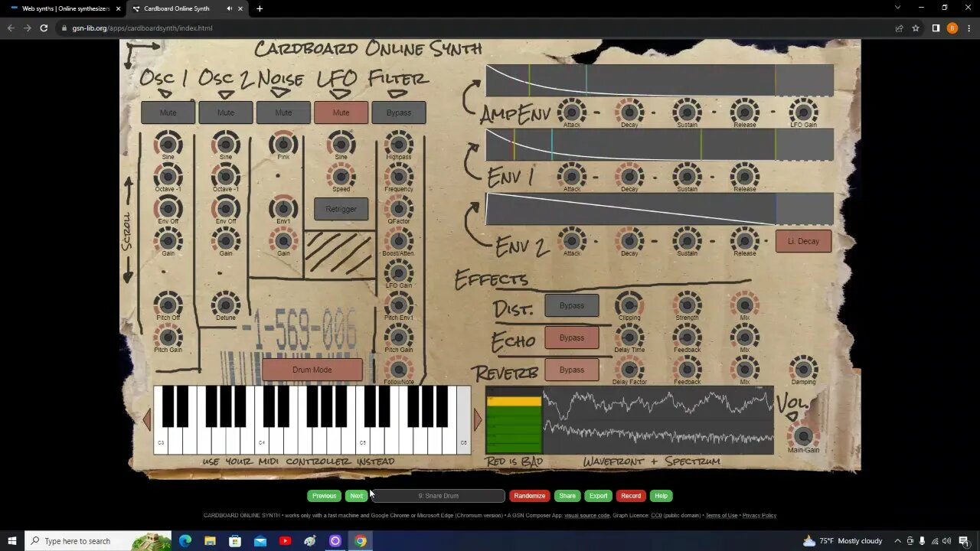980x551 pixels.
Task: Click the AmpEnv Decay knob
Action: [629, 112]
